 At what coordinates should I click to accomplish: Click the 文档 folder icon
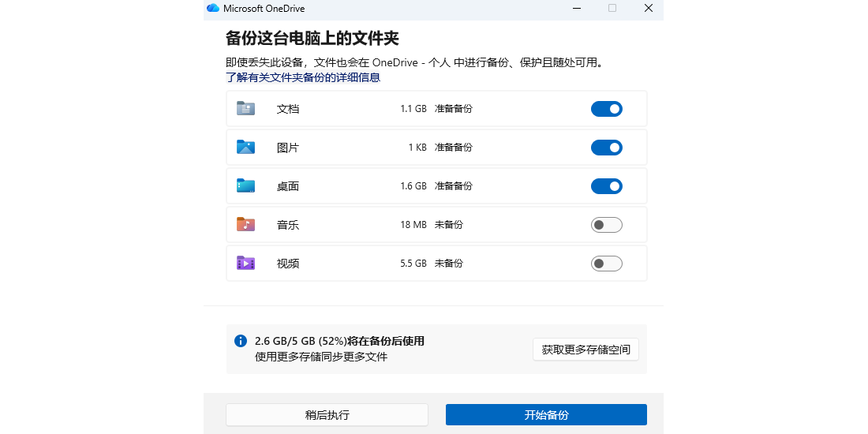point(245,109)
